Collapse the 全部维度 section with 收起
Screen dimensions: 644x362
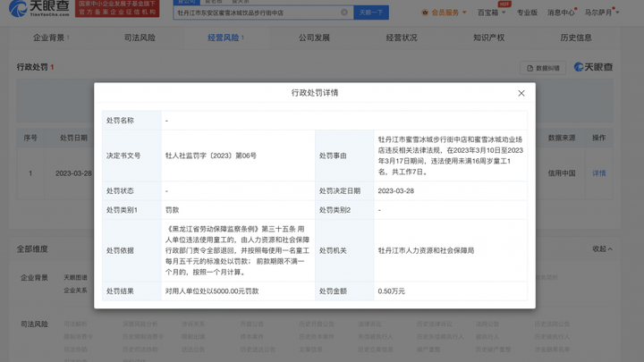[x=604, y=249]
